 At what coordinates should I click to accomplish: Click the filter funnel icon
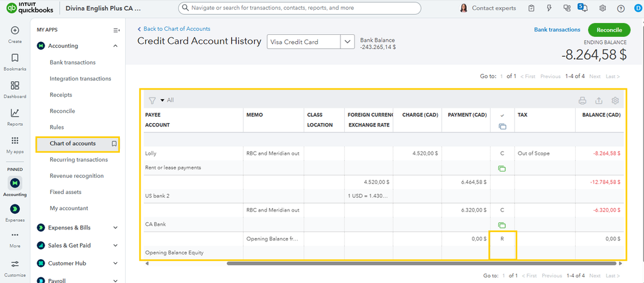(x=152, y=100)
